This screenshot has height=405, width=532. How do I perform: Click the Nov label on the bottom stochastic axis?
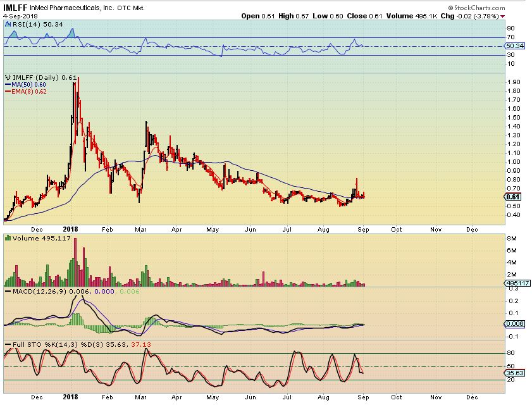pyautogui.click(x=436, y=397)
